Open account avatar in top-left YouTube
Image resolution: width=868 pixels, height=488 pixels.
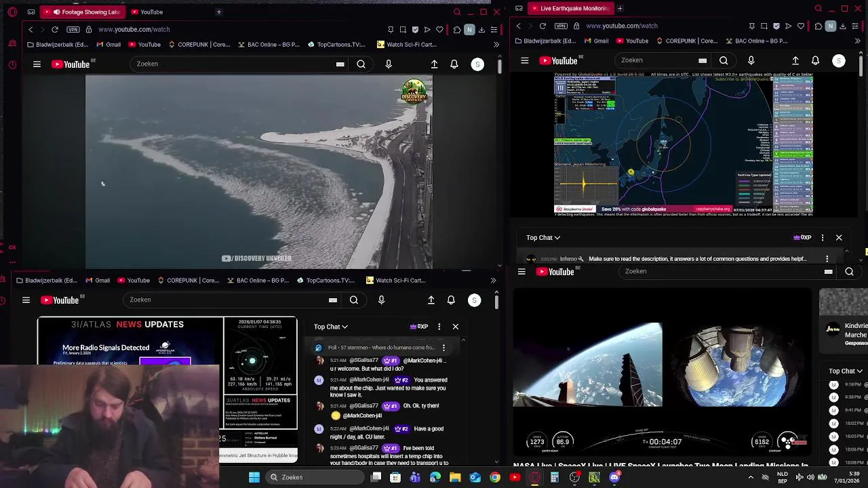coord(477,64)
